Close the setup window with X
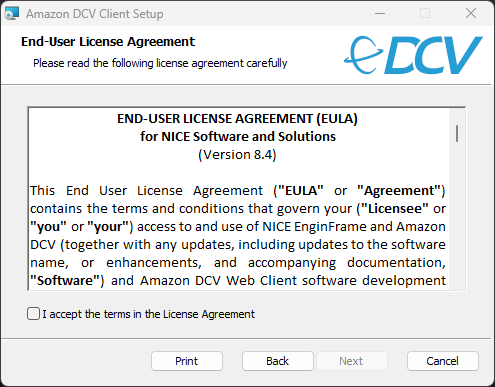This screenshot has width=495, height=387. pos(471,13)
